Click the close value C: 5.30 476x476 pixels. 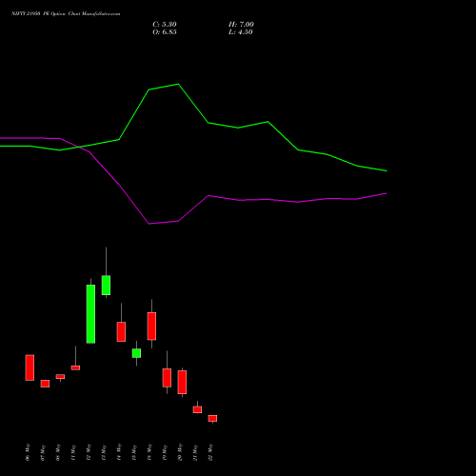pyautogui.click(x=165, y=25)
